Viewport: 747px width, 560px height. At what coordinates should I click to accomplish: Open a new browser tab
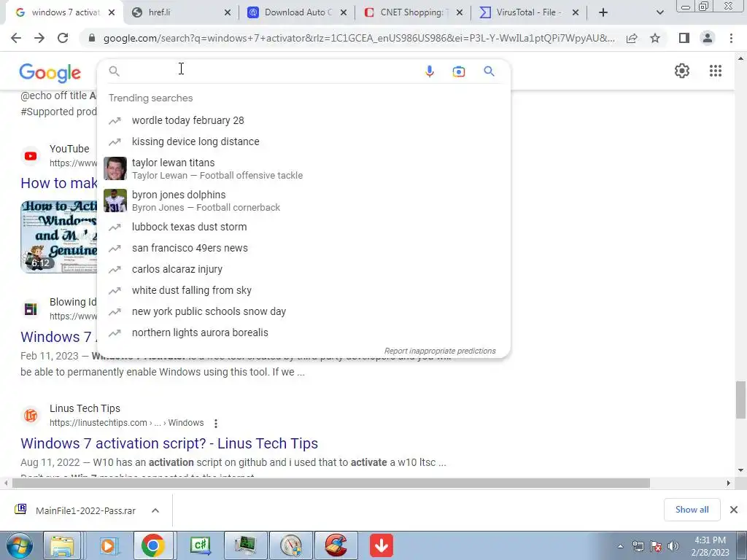[x=603, y=13]
